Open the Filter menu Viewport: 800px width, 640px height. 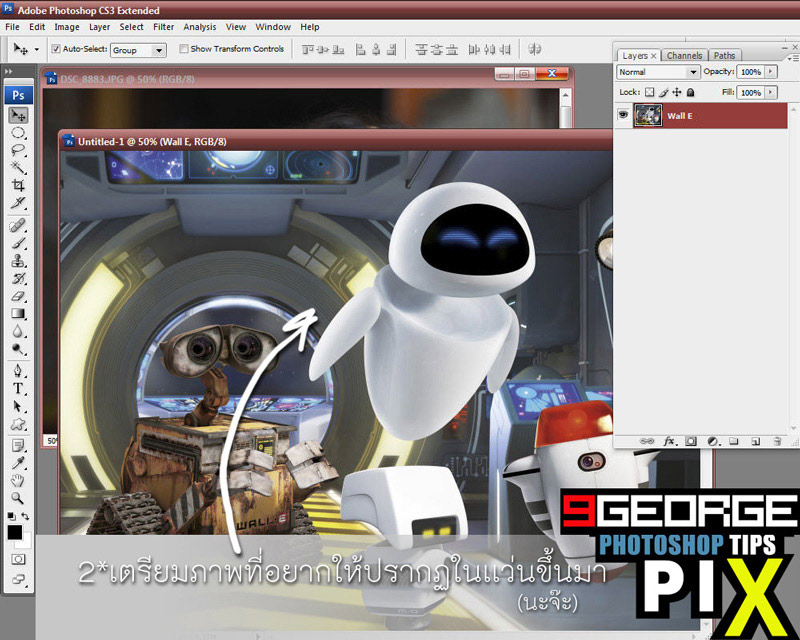point(164,27)
